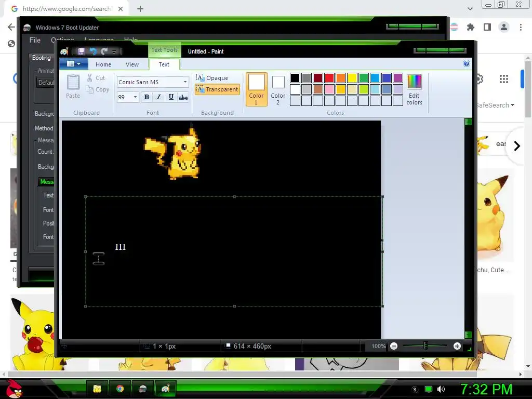Click the show hidden tray icons arrow
This screenshot has height=399, width=532.
pyautogui.click(x=415, y=389)
